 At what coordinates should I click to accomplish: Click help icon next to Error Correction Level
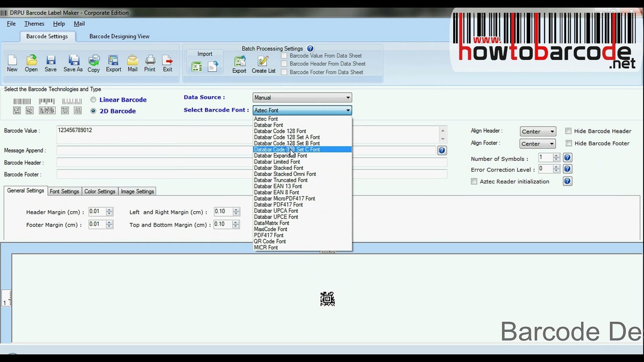(567, 169)
